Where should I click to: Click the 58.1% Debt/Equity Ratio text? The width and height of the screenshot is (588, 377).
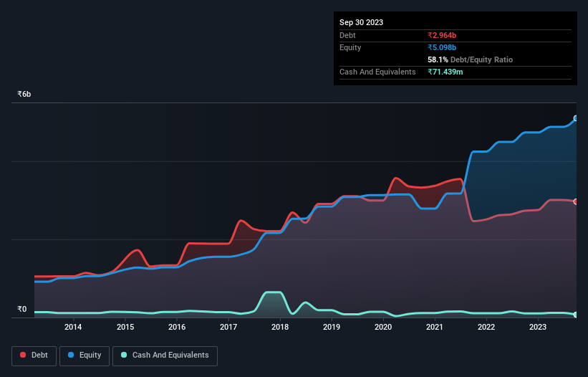(470, 59)
